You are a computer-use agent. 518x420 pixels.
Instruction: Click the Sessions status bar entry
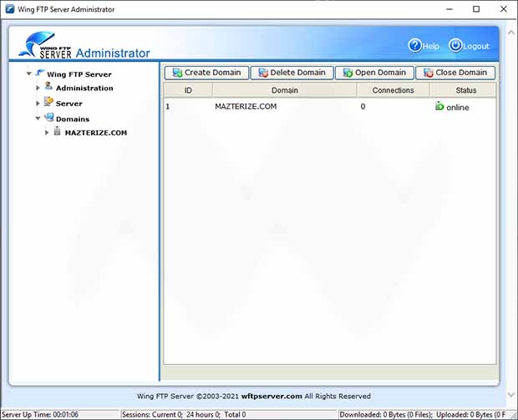tap(184, 414)
